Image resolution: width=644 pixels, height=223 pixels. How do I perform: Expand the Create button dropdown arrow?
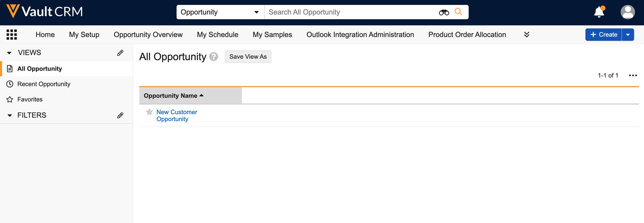[628, 34]
